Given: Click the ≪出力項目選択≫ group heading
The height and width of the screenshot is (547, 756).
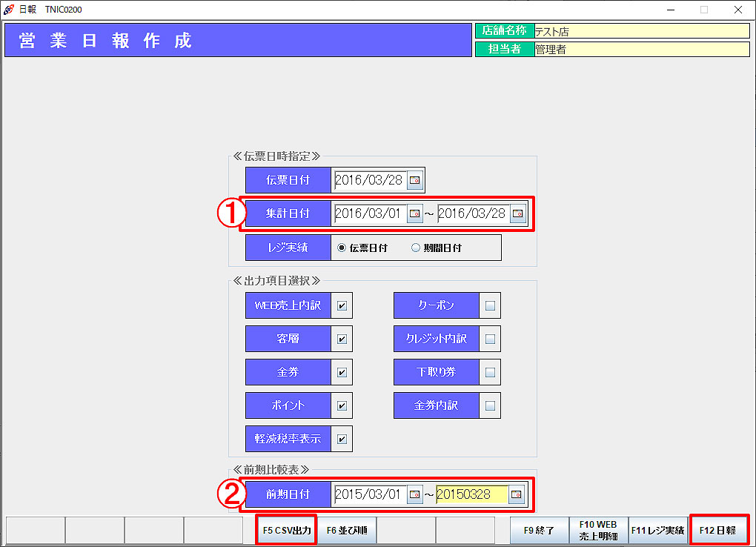Looking at the screenshot, I should (x=276, y=280).
